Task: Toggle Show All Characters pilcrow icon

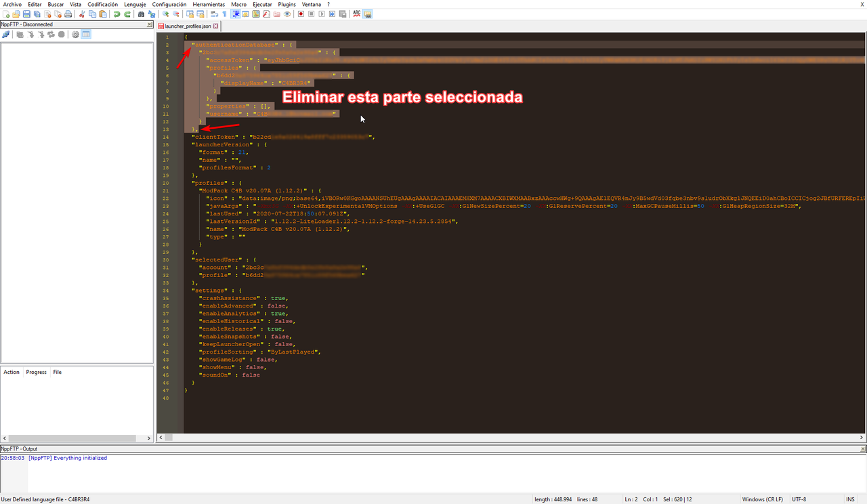Action: tap(224, 14)
